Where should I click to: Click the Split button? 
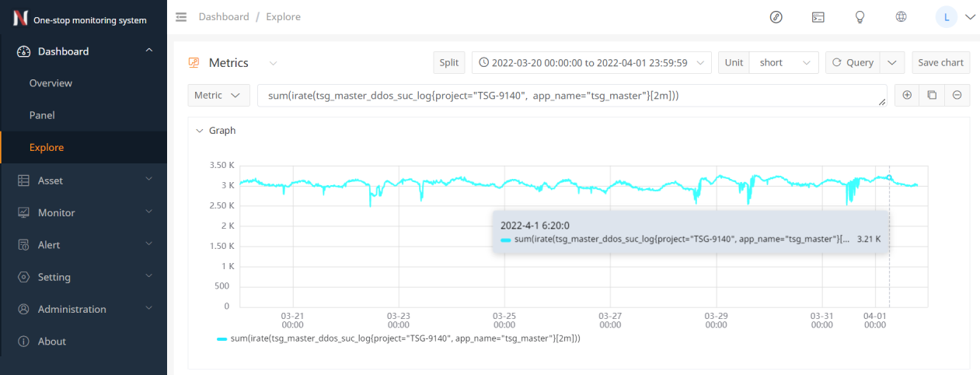click(x=448, y=63)
